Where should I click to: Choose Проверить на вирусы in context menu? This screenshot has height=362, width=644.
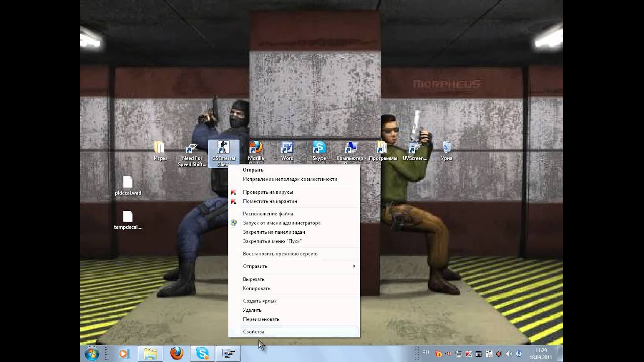pos(294,192)
